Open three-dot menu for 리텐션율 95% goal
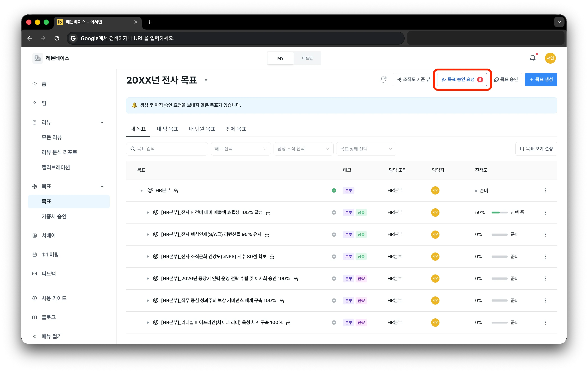The image size is (588, 372). [545, 234]
